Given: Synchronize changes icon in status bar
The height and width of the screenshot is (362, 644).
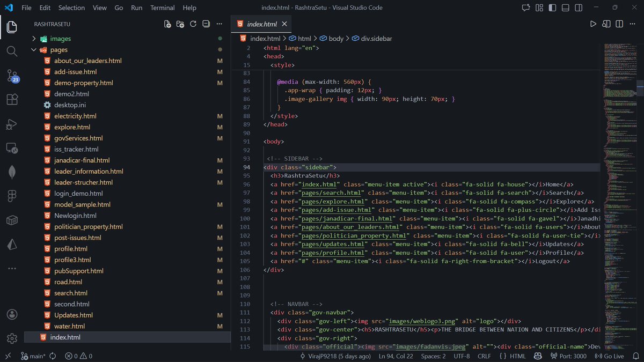Looking at the screenshot, I should tap(54, 356).
